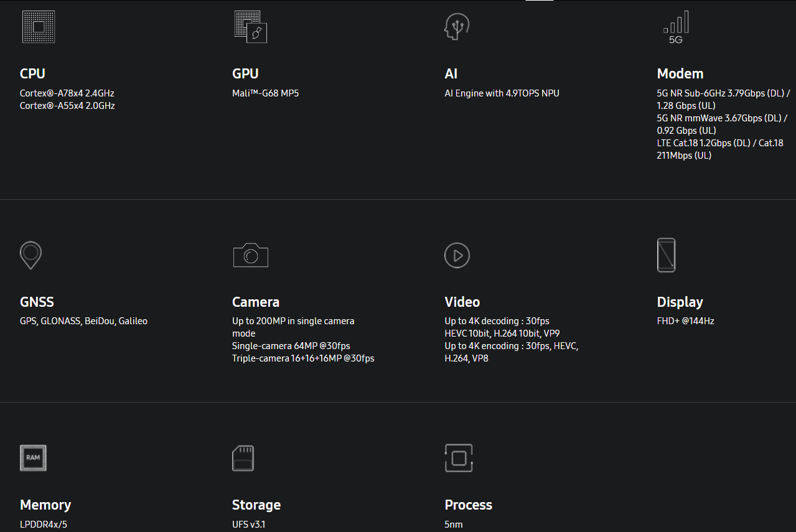Click the AI head icon
The height and width of the screenshot is (532, 796).
point(457,27)
